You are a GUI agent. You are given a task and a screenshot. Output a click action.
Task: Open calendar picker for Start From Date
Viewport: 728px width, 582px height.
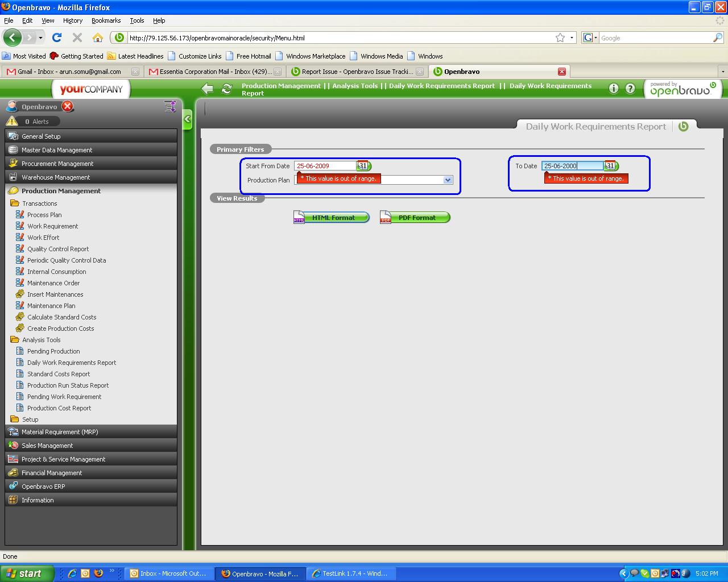tap(363, 166)
